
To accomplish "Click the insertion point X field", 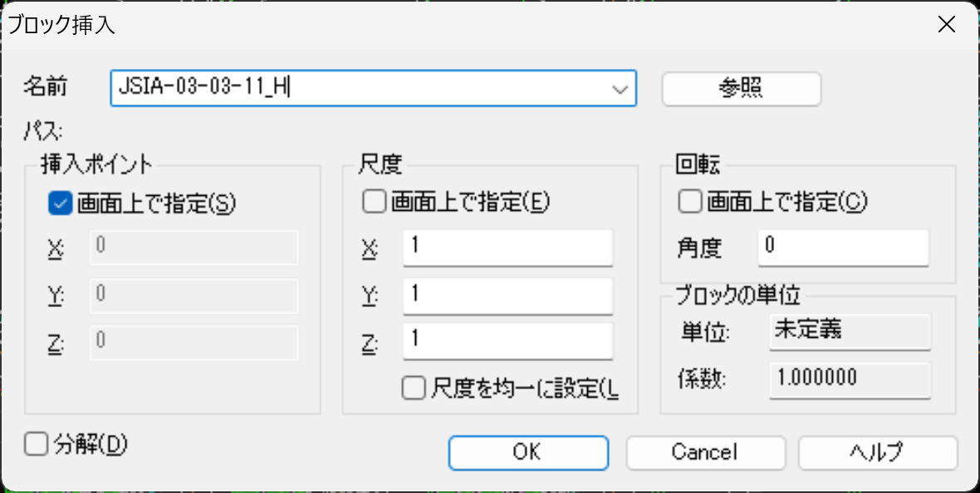I will 193,247.
